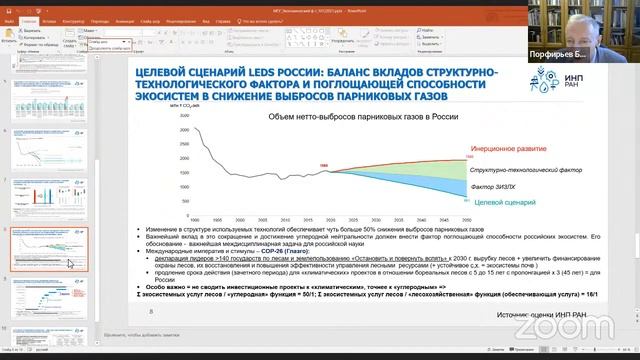640x360 pixels.
Task: Open the View (Вид) ribbon tab
Action: tap(206, 21)
